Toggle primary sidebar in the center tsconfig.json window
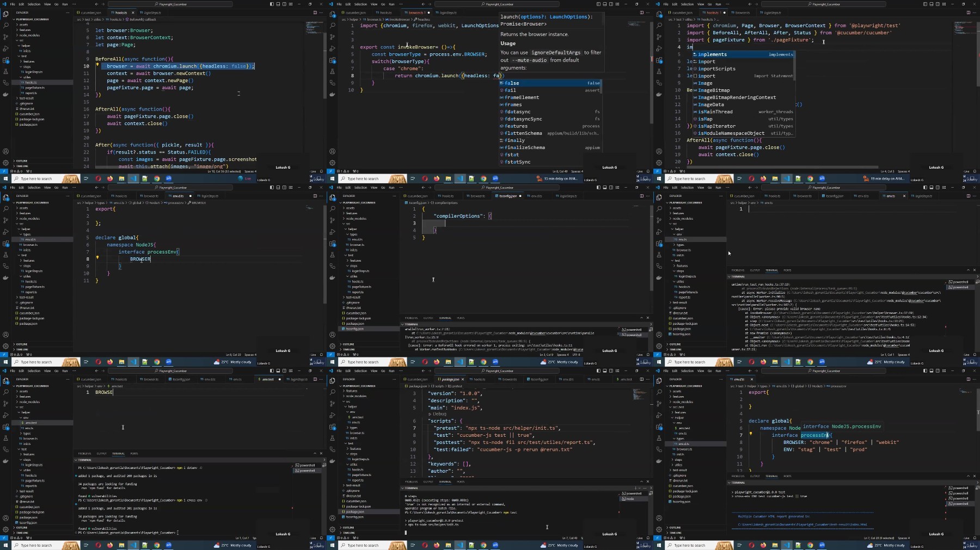Image resolution: width=980 pixels, height=550 pixels. pos(598,187)
